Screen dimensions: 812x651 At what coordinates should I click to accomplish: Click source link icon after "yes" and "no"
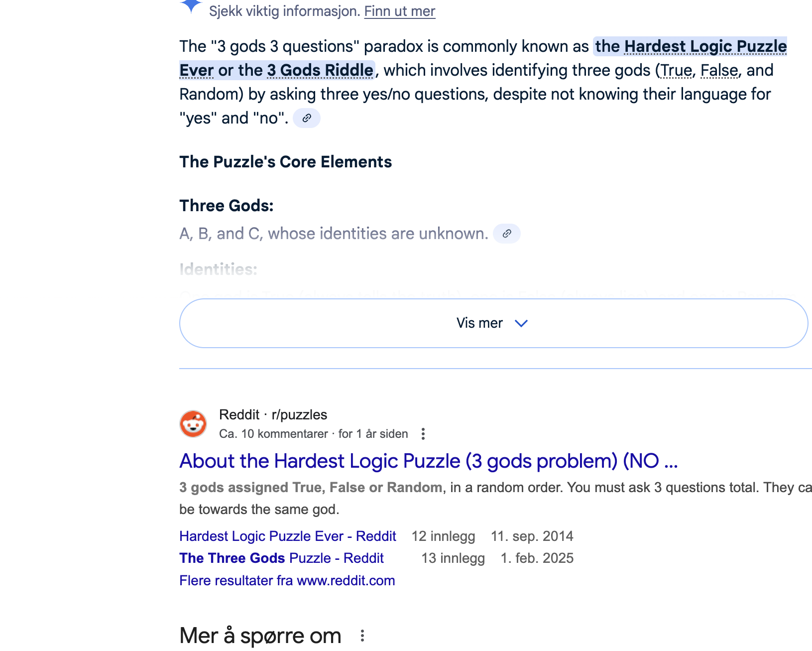(x=307, y=118)
